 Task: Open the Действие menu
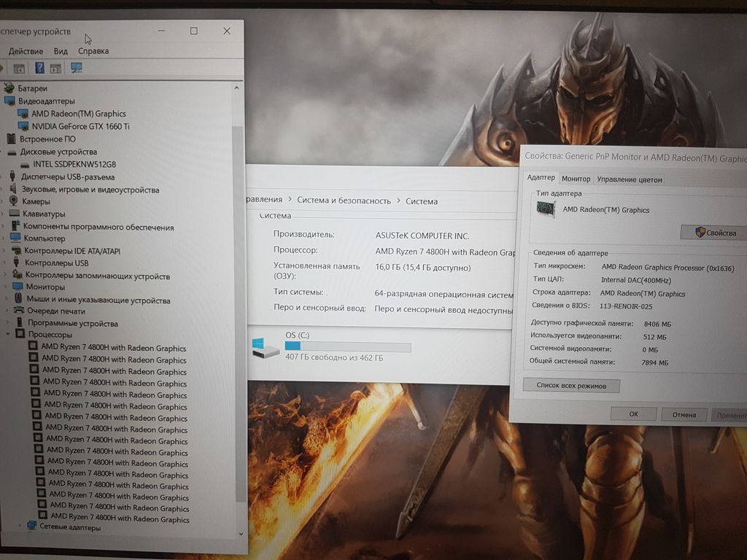click(26, 51)
